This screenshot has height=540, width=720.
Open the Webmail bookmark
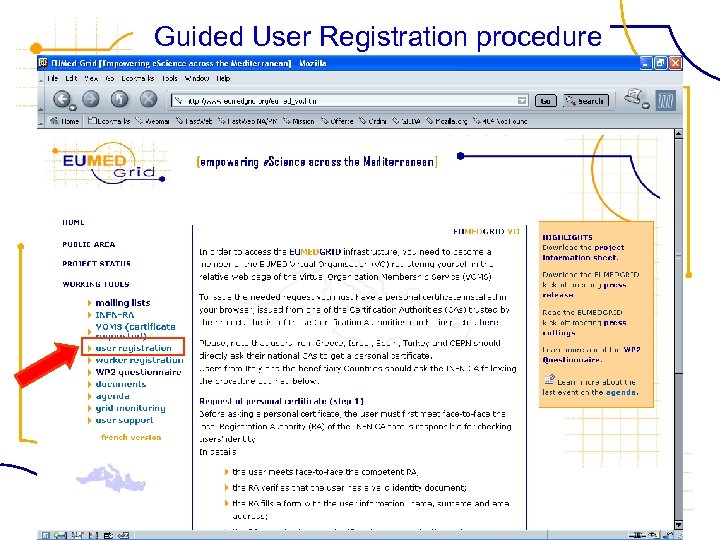coord(152,121)
